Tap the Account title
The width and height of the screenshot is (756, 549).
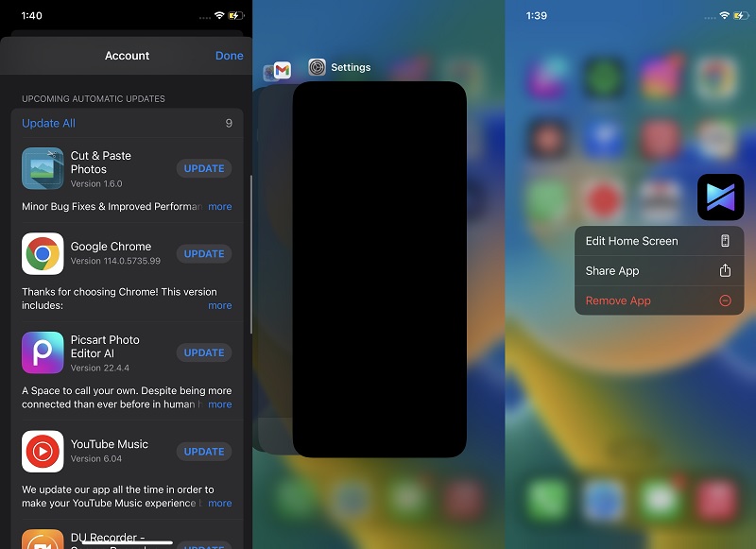[x=127, y=56]
